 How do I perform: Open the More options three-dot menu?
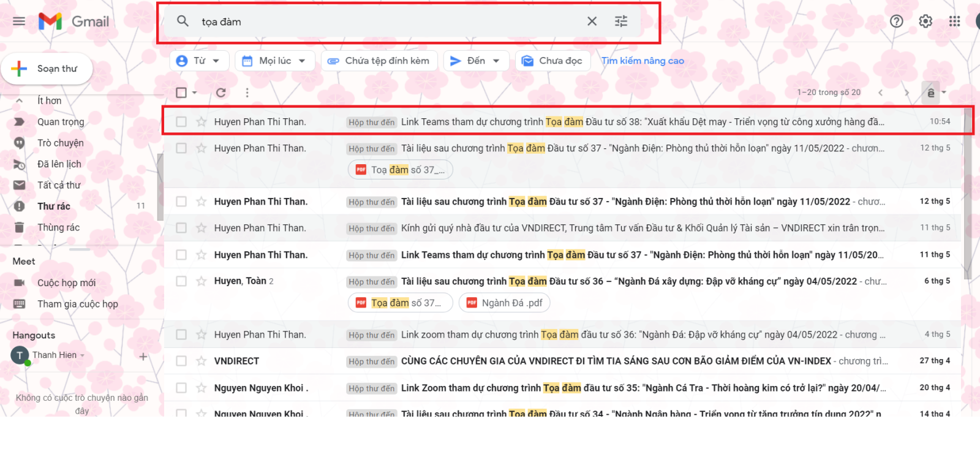click(x=247, y=93)
